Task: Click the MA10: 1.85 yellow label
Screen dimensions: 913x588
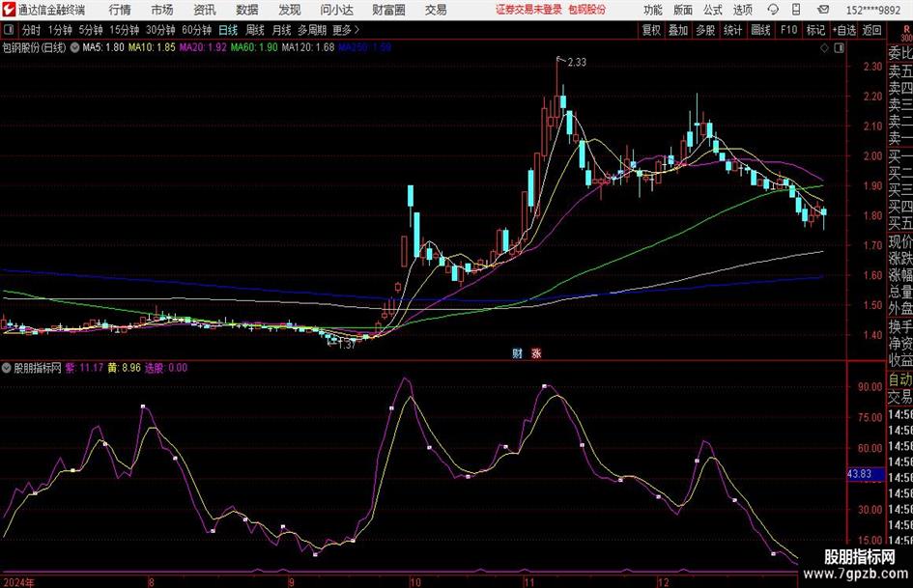Action: pos(152,47)
